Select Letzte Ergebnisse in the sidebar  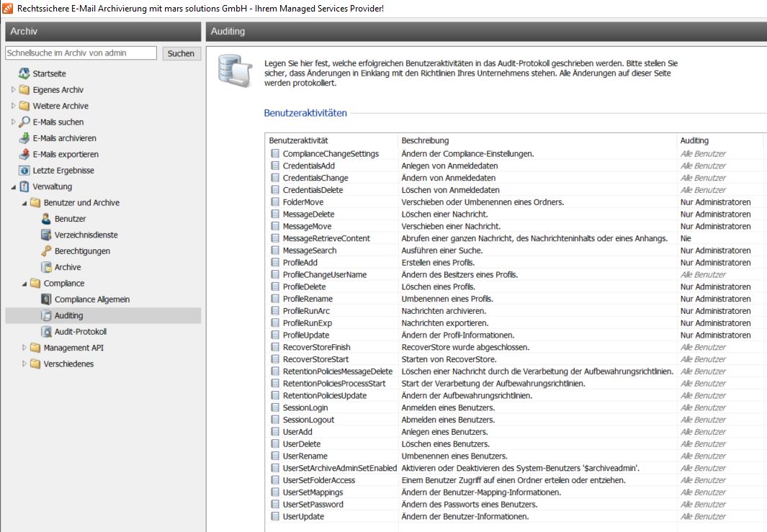coord(63,171)
